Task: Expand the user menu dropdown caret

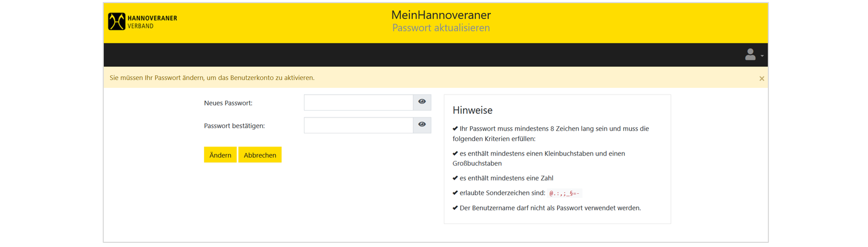Action: (762, 56)
